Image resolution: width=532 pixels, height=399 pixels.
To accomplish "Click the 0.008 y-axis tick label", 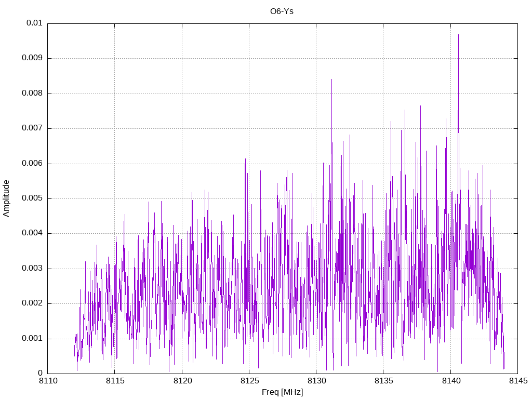I will (x=32, y=94).
